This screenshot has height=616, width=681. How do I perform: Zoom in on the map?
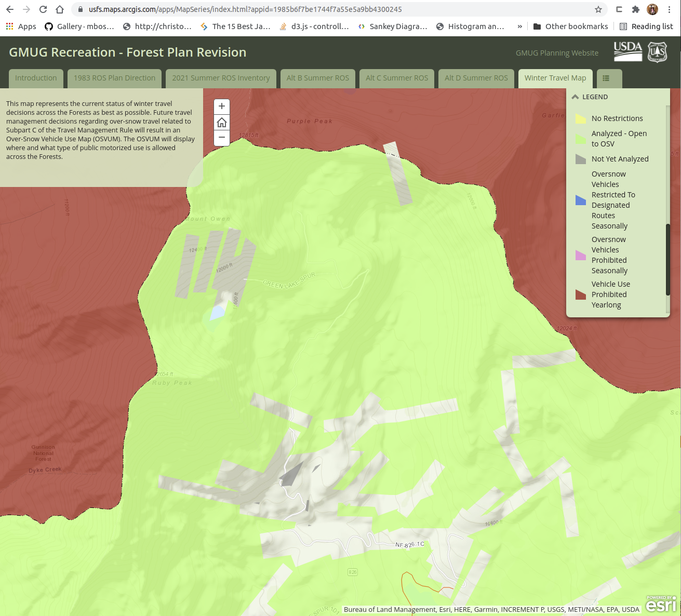pyautogui.click(x=222, y=106)
